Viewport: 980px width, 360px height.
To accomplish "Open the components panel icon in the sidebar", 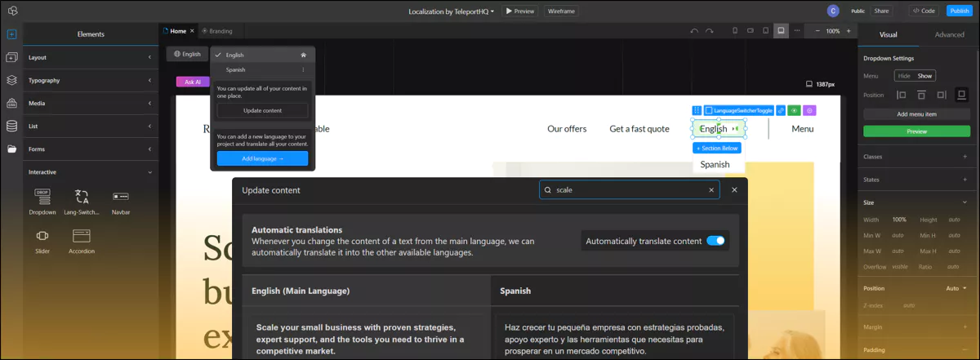I will point(11,57).
